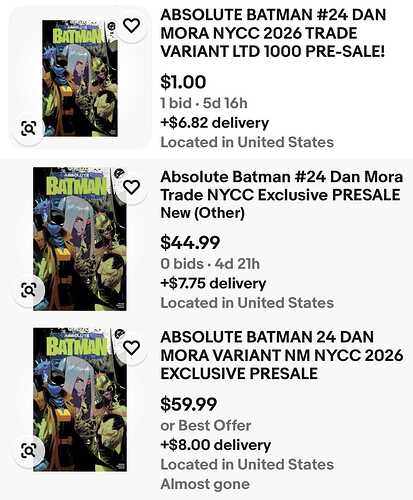Open image search on first listing photo
Image resolution: width=413 pixels, height=500 pixels.
point(29,128)
